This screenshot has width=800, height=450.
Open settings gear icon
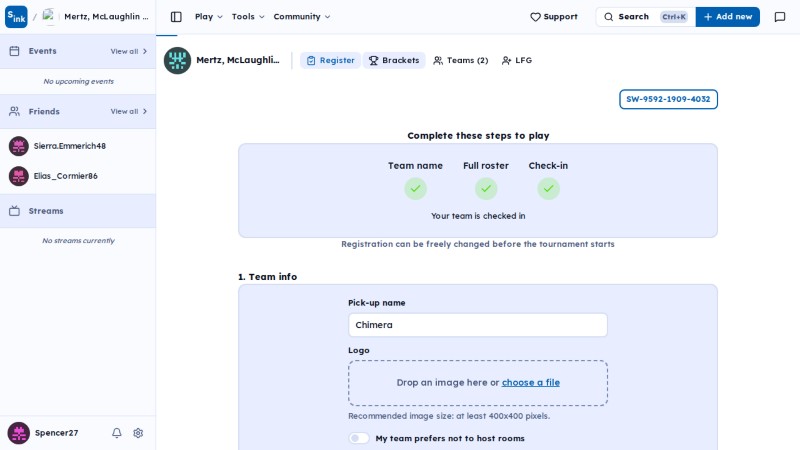coord(138,433)
